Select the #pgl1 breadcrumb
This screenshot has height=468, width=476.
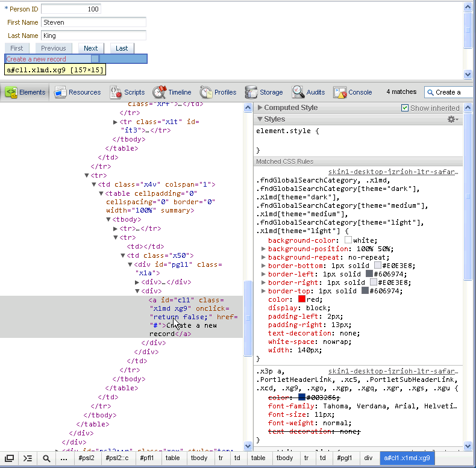344,458
